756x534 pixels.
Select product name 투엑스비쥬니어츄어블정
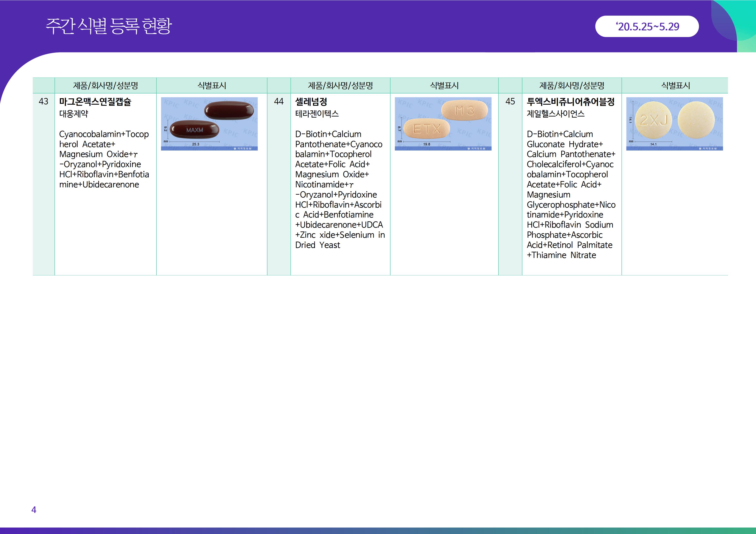570,102
